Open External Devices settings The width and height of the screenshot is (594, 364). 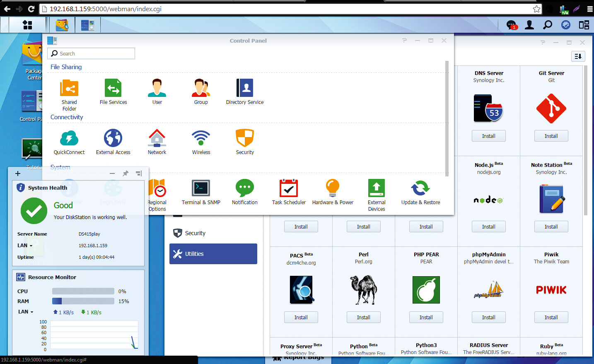pos(377,188)
